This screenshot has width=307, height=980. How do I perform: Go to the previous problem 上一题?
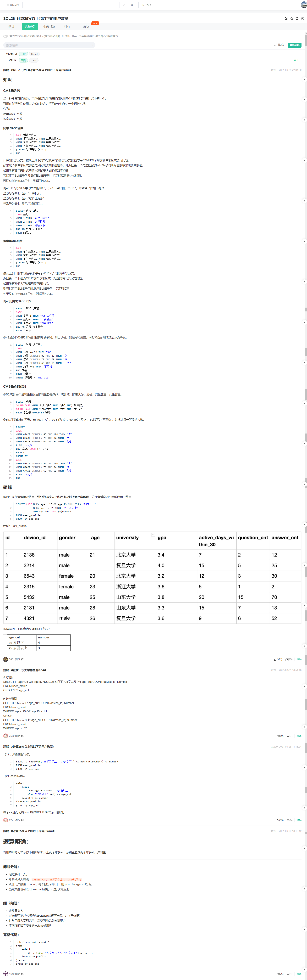tap(128, 5)
